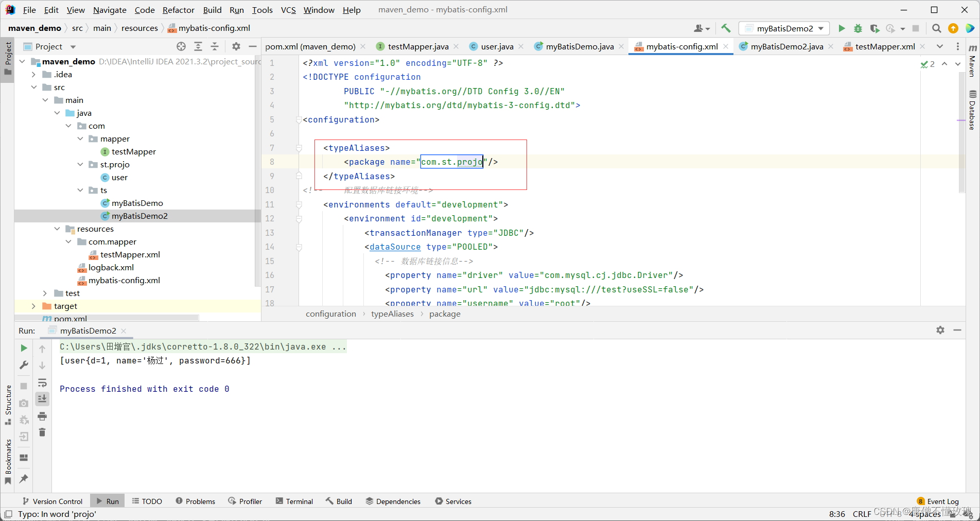Open the Refactor menu
The image size is (980, 521).
[x=178, y=10]
